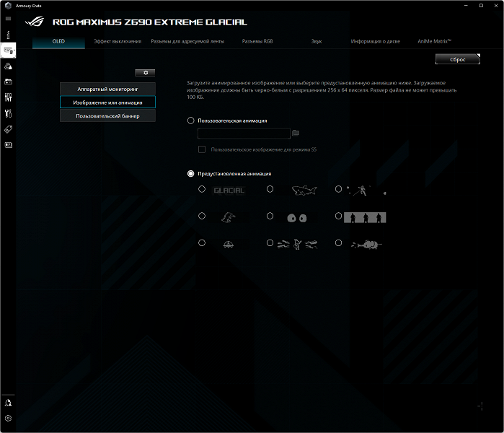Choose the shark preset animation radio
Image resolution: width=504 pixels, height=433 pixels.
[x=270, y=189]
